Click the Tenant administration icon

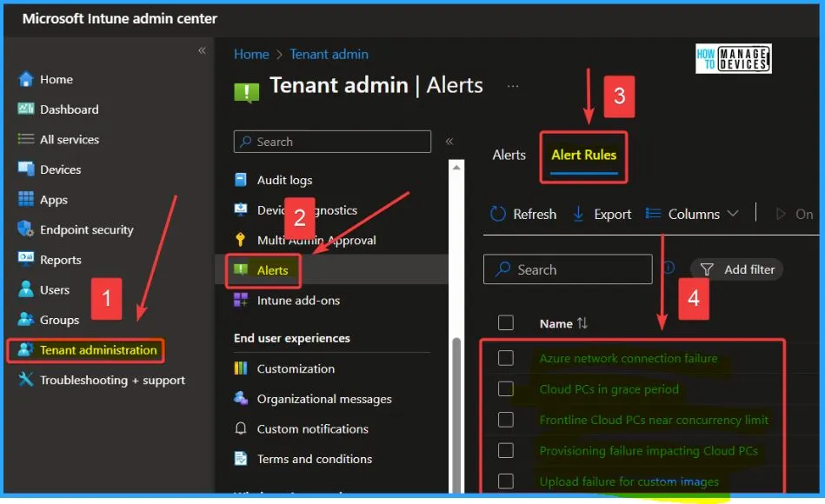tap(24, 349)
